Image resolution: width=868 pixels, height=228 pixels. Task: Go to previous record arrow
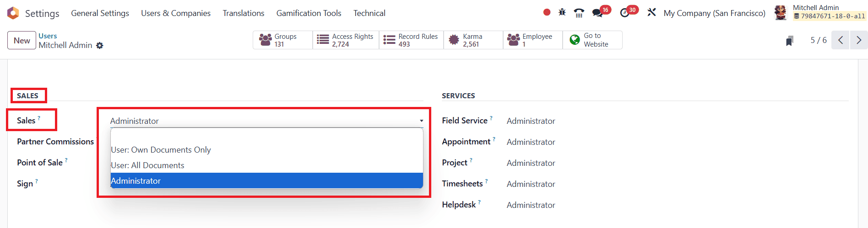(841, 40)
